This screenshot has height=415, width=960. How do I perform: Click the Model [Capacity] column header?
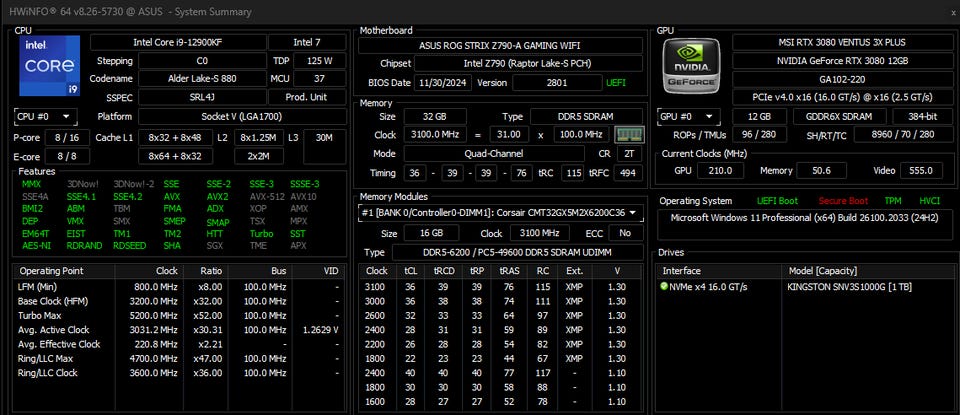(868, 271)
